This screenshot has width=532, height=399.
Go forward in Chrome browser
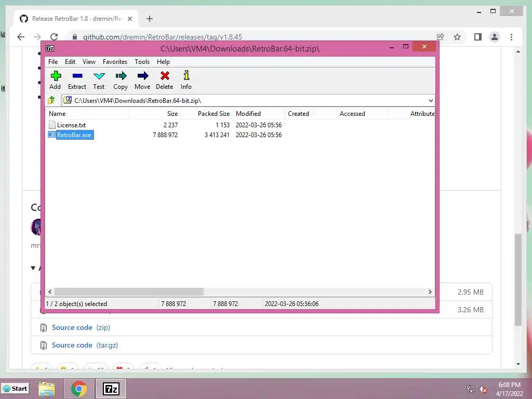(x=37, y=37)
